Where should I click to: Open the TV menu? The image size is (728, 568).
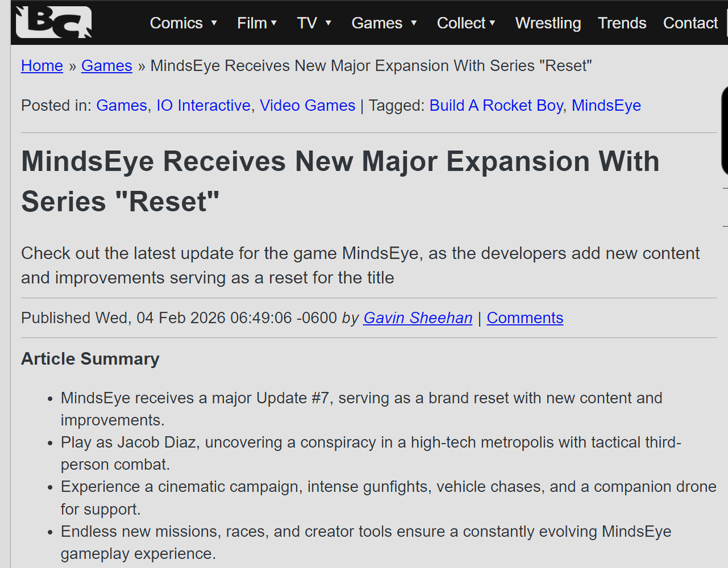307,23
